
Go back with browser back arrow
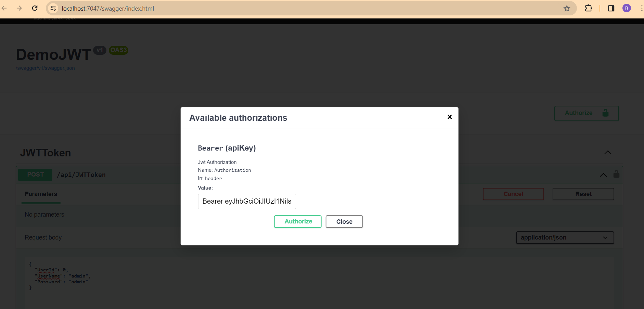[4, 8]
